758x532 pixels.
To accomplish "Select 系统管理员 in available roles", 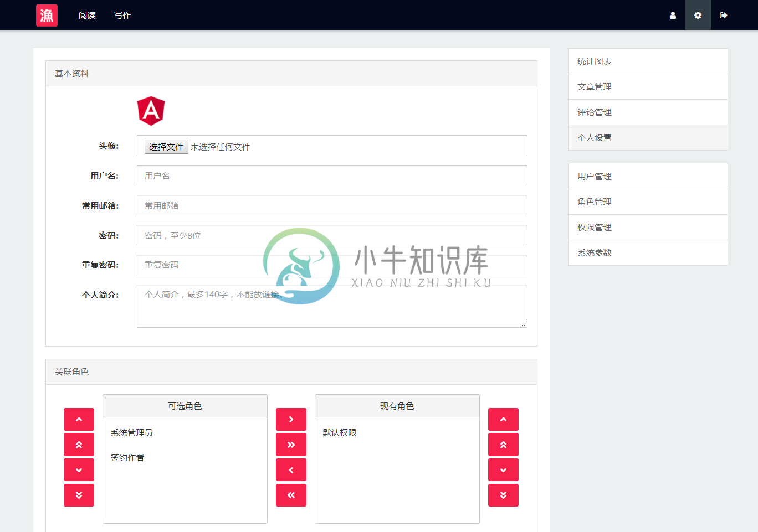I will tap(131, 433).
